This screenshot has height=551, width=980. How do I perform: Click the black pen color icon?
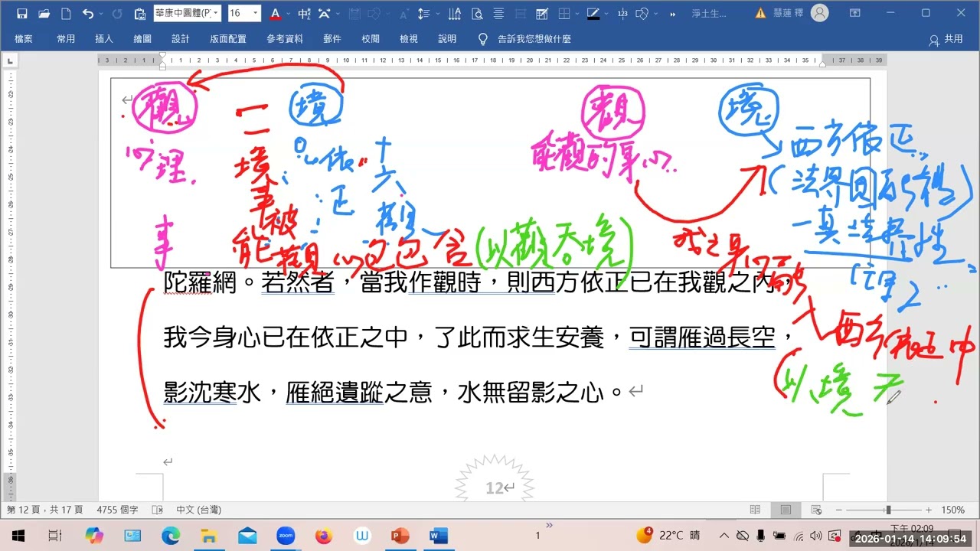click(593, 13)
